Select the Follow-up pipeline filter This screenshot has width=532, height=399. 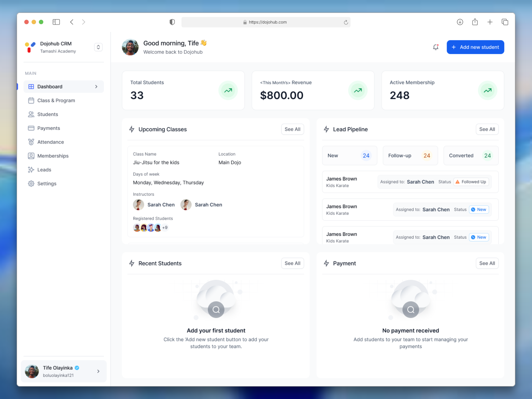pyautogui.click(x=410, y=155)
